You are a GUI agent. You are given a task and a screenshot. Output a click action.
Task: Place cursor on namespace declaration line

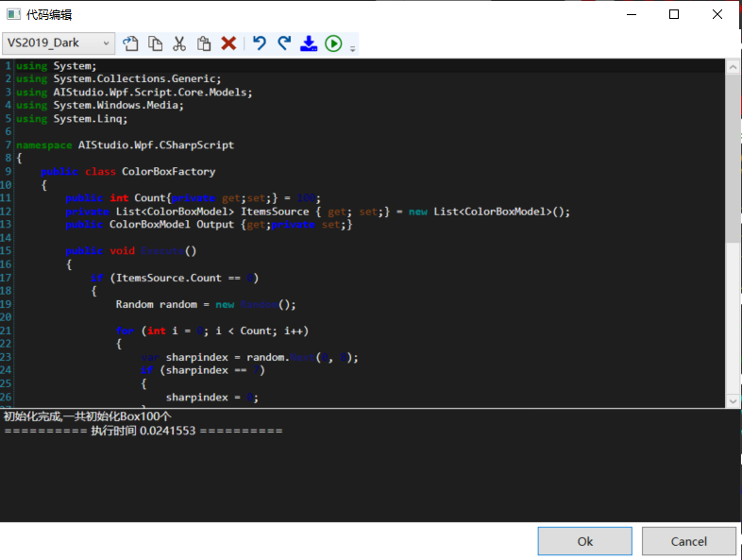(x=125, y=145)
